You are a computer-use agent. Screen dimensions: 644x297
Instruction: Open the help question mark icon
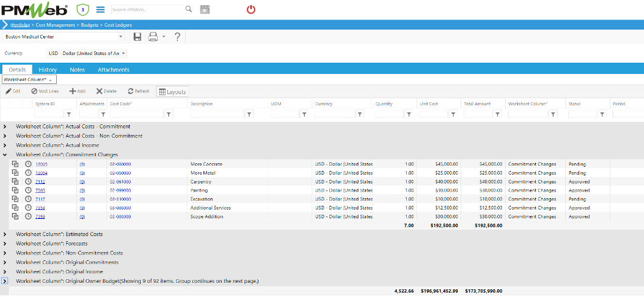pyautogui.click(x=177, y=37)
